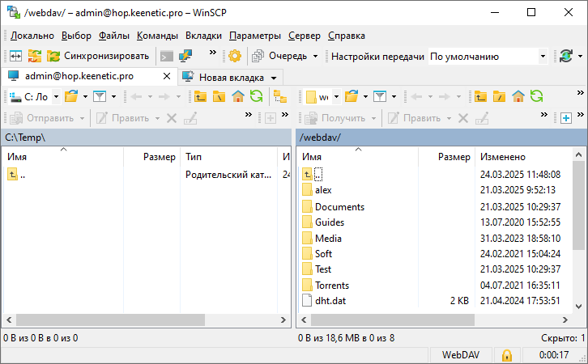Open the transfer settings По умолчанию combo box
This screenshot has height=364, width=588.
tap(488, 57)
